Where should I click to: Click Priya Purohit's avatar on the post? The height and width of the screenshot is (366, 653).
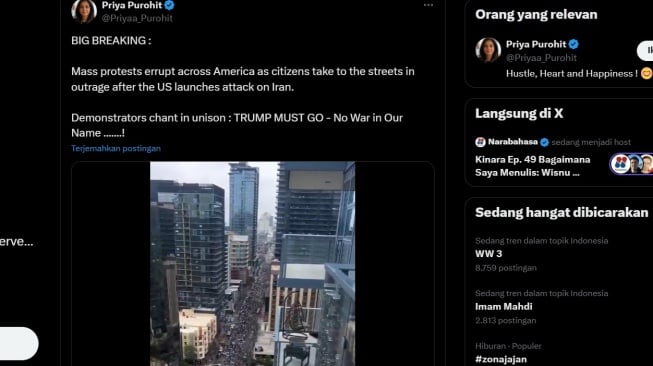(84, 11)
